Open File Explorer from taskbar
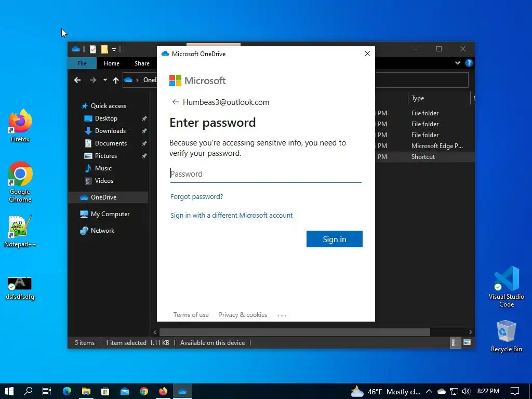This screenshot has width=532, height=399. tap(86, 391)
